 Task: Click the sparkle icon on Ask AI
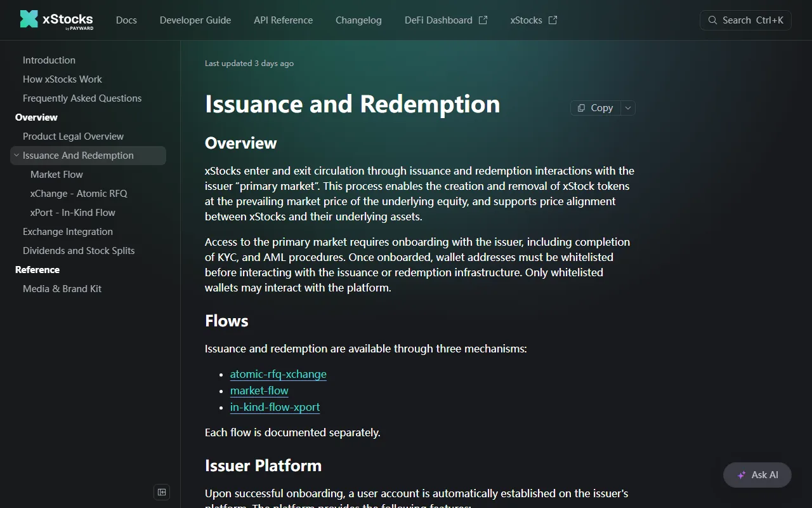coord(741,475)
